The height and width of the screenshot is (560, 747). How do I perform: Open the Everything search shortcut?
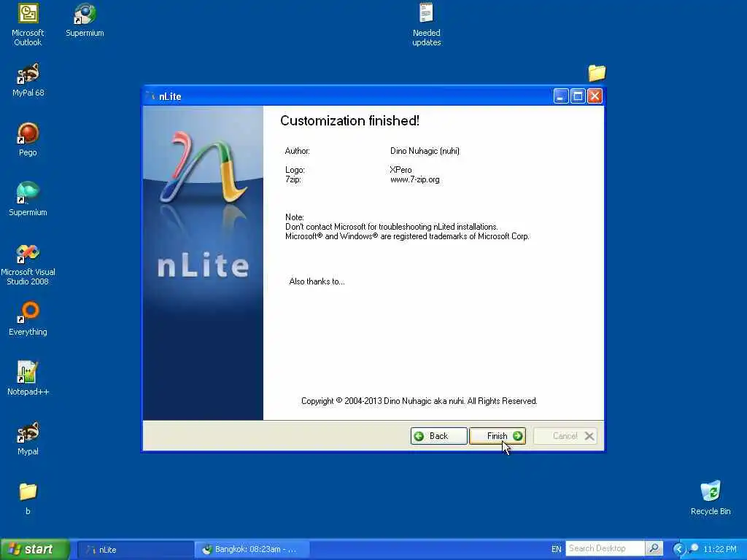28,319
